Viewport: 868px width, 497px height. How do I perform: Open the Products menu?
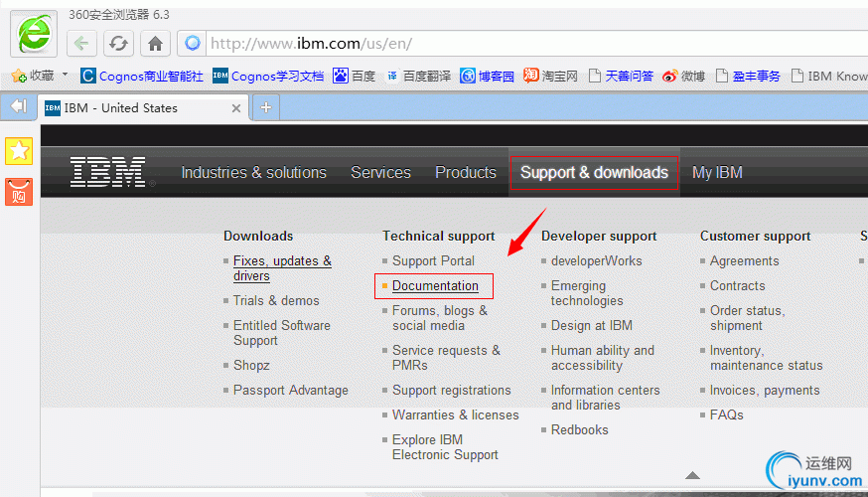coord(466,172)
